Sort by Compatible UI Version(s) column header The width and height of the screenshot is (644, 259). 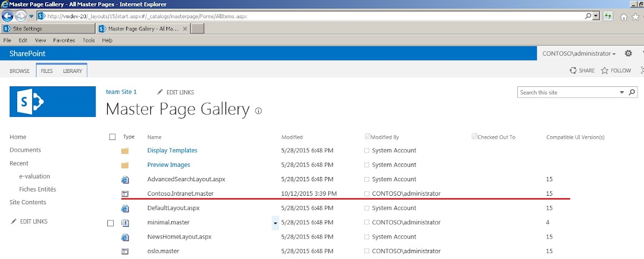(575, 137)
